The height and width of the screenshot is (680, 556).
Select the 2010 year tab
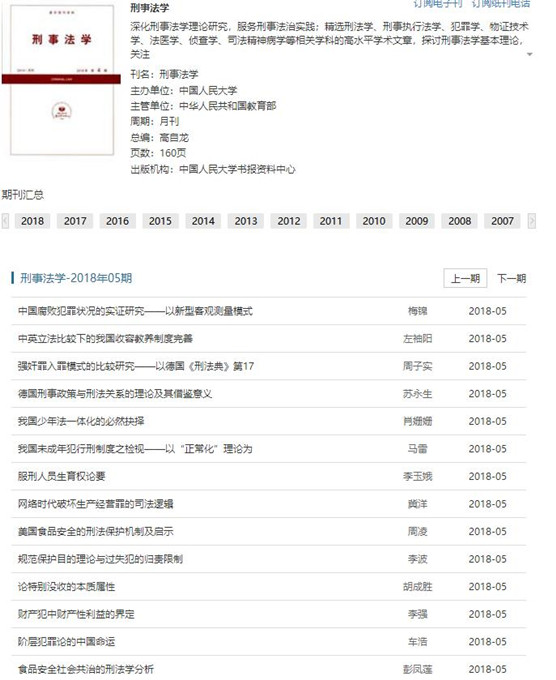374,221
